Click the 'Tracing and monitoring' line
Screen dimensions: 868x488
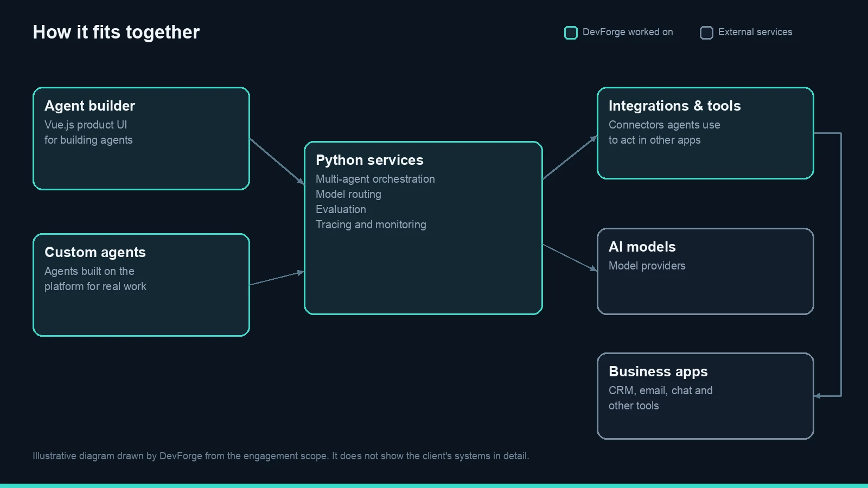pos(371,224)
